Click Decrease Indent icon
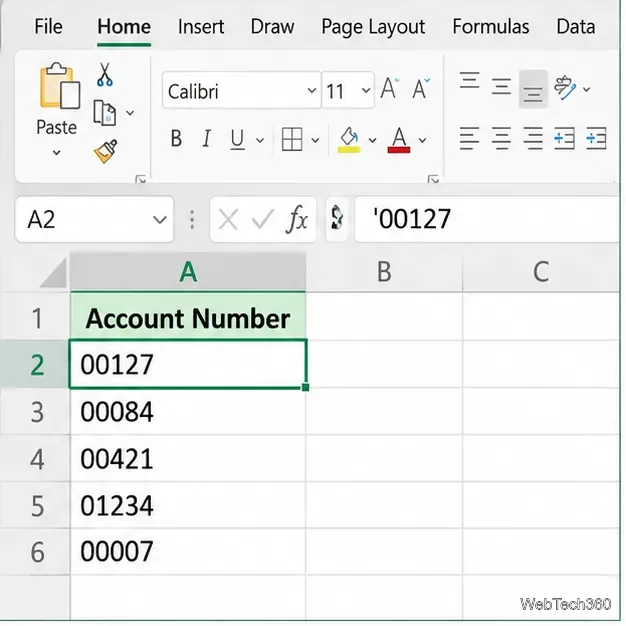The height and width of the screenshot is (626, 626). (565, 139)
